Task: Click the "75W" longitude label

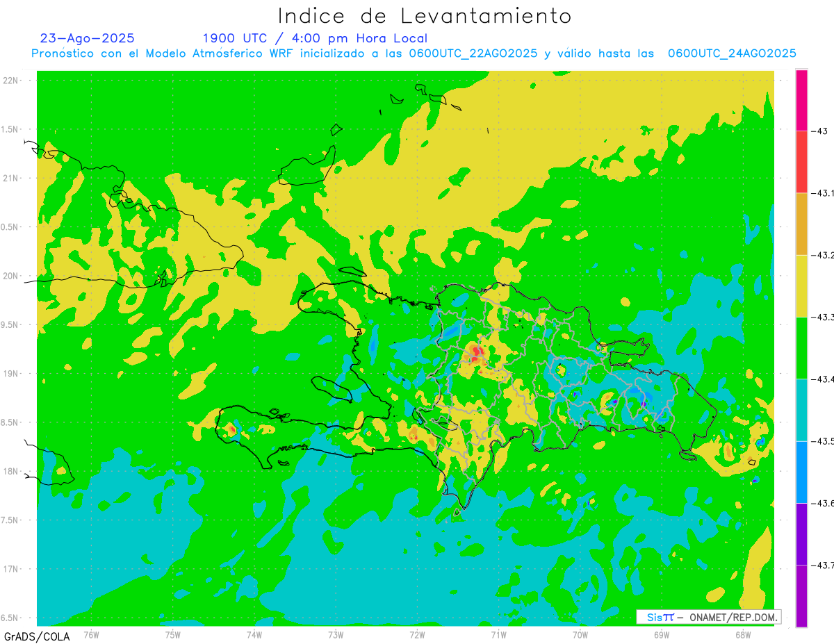Action: (x=173, y=634)
